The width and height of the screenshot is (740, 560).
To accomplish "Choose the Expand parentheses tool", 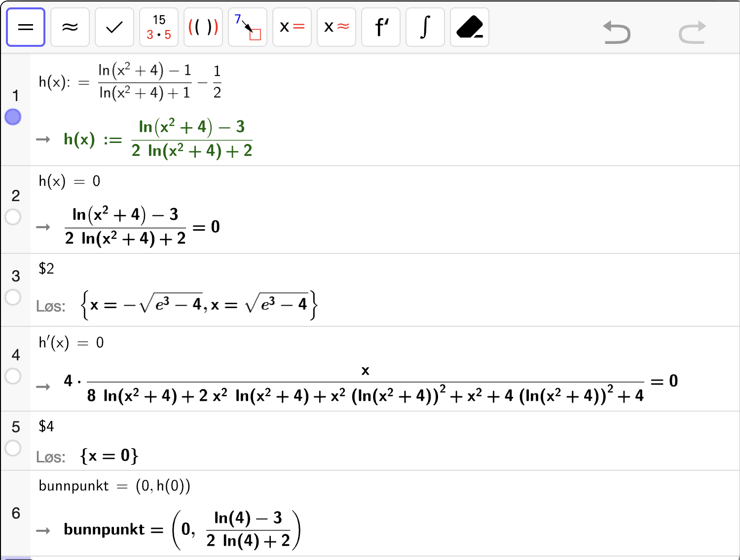I will 203,27.
